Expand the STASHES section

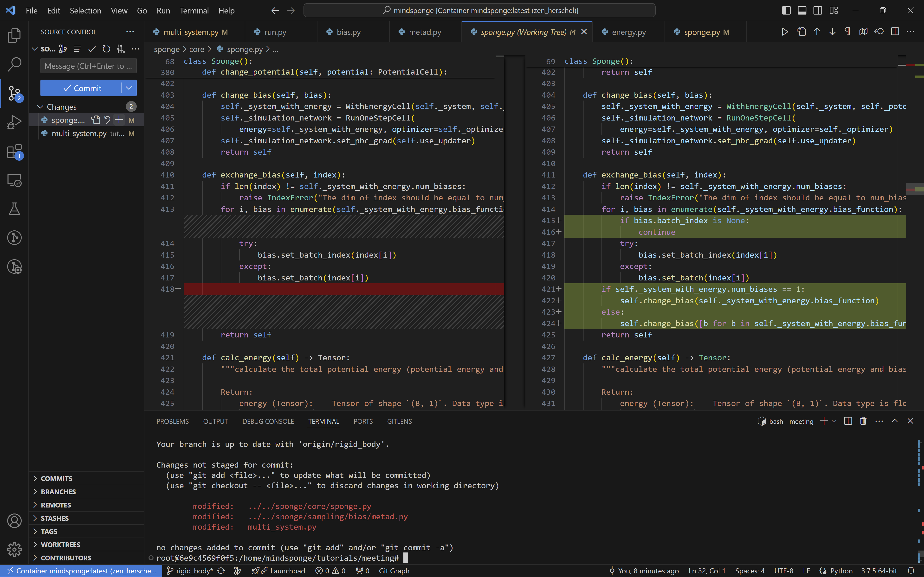(55, 518)
